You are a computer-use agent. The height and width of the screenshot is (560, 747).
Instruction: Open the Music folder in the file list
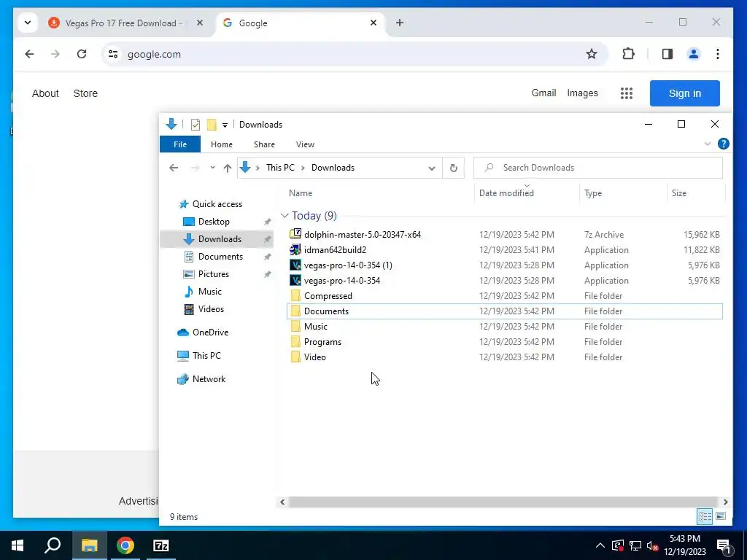[x=315, y=326]
